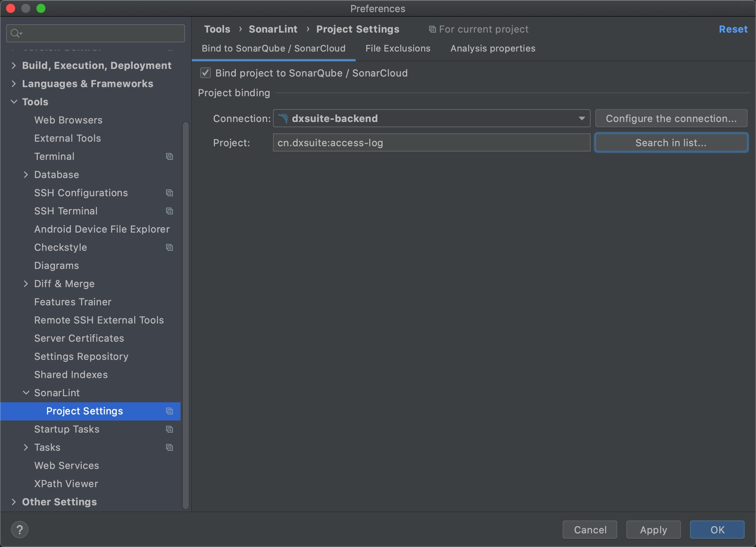Click the project-level icon beside Checkstyle

(x=169, y=247)
